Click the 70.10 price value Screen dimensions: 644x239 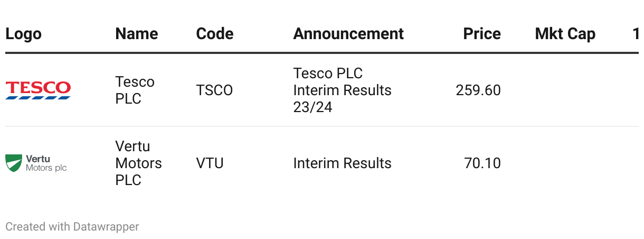(482, 163)
